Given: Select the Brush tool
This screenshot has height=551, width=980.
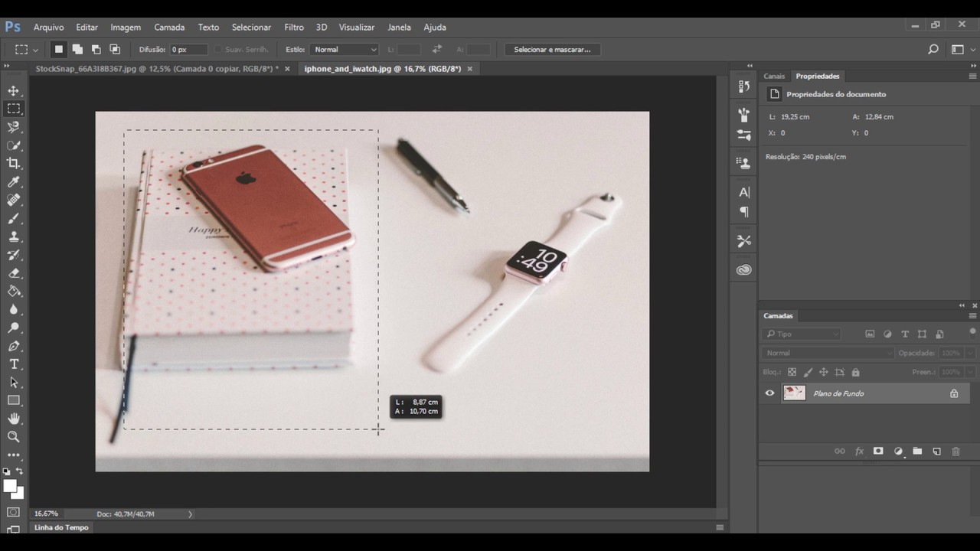Looking at the screenshot, I should [x=14, y=218].
